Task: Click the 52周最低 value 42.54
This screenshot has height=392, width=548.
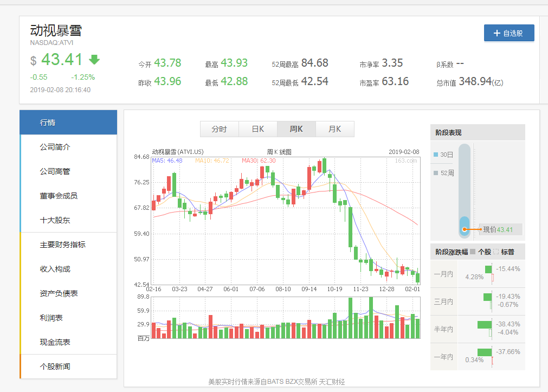Action: click(314, 81)
